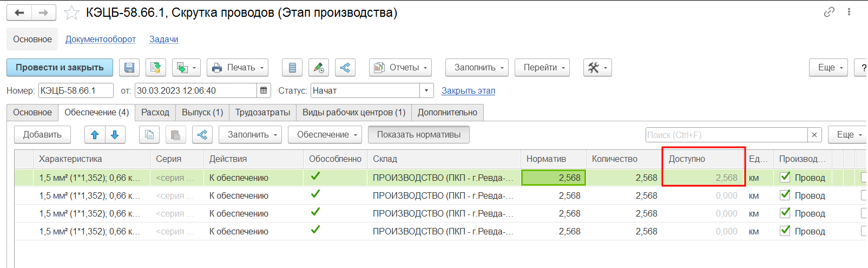Navigate back with the left arrow
Screen dimensions: 868x268
coord(19,12)
